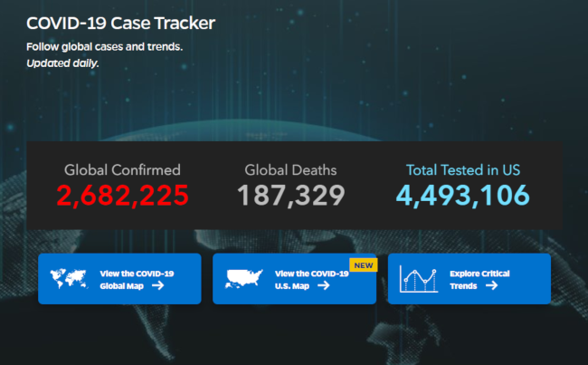Click the trend line chart icon
Viewport: 588px width, 365px height.
419,279
